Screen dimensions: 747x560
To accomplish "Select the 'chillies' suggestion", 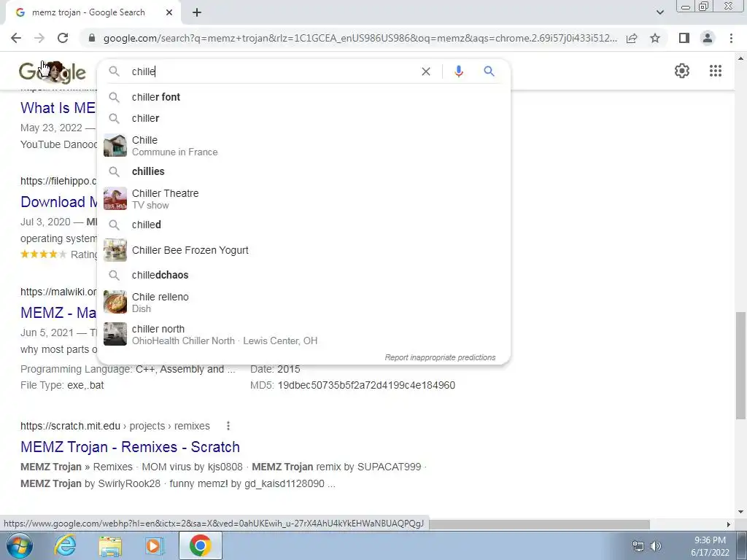I will (x=303, y=171).
